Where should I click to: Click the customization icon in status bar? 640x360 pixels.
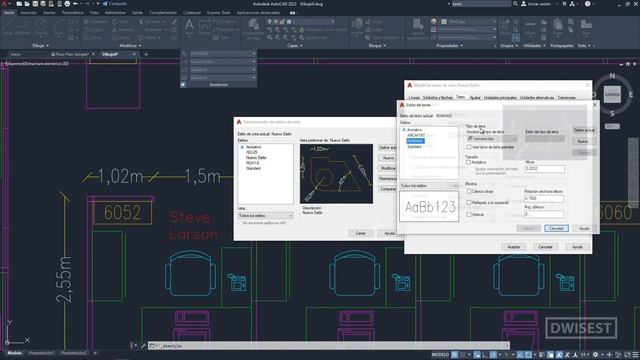(x=635, y=355)
